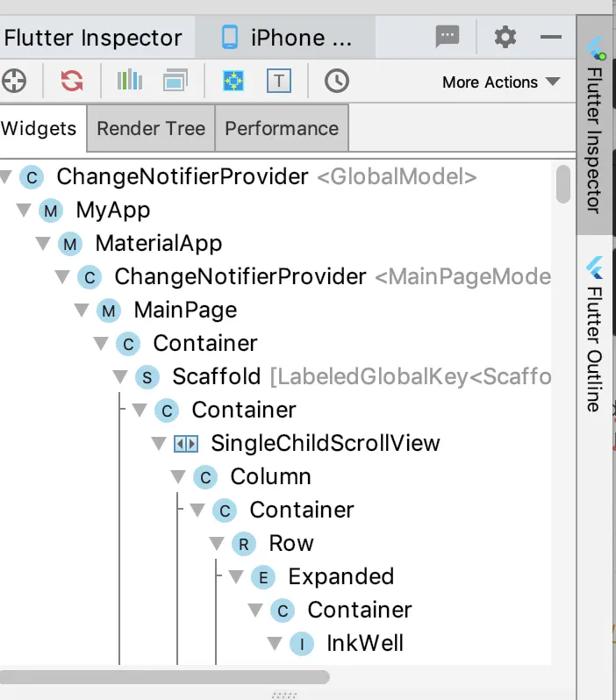Viewport: 616px width, 700px height.
Task: Click the R icon next to Row
Action: [x=243, y=544]
